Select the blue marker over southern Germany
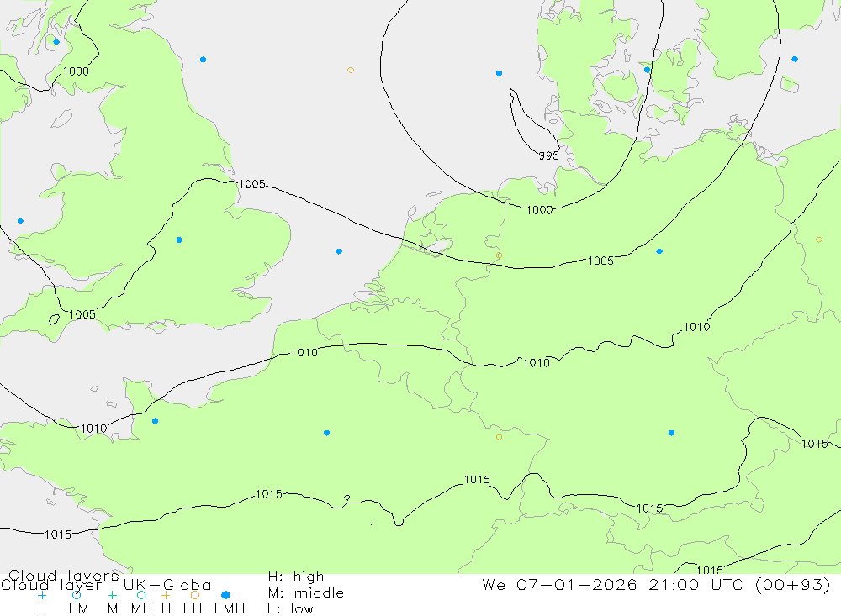Image resolution: width=841 pixels, height=616 pixels. click(671, 433)
